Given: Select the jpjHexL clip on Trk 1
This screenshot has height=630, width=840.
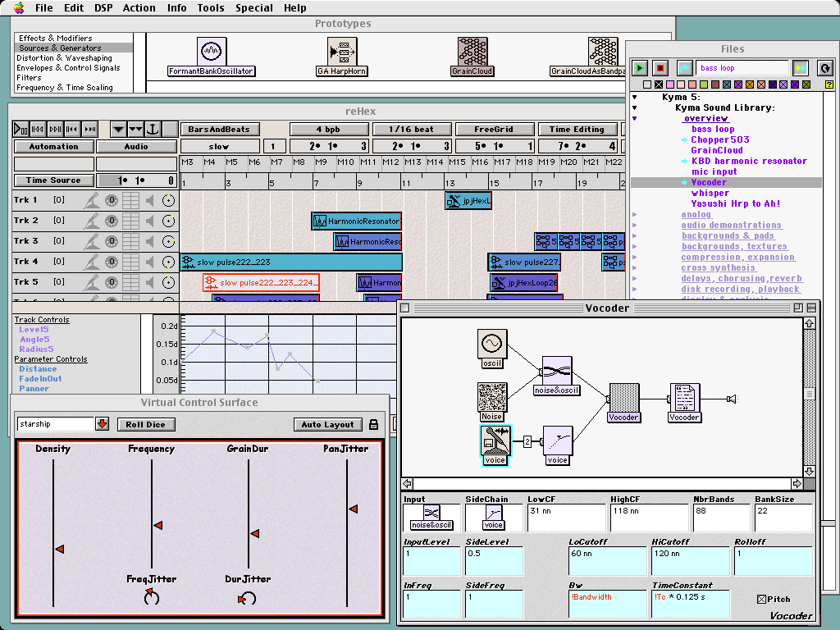Looking at the screenshot, I should point(468,201).
